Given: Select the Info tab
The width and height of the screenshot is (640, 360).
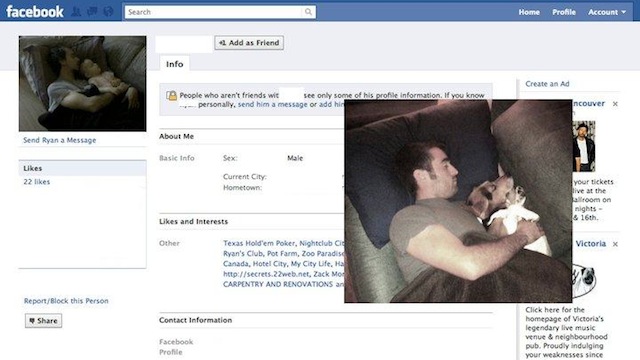Looking at the screenshot, I should pyautogui.click(x=174, y=64).
